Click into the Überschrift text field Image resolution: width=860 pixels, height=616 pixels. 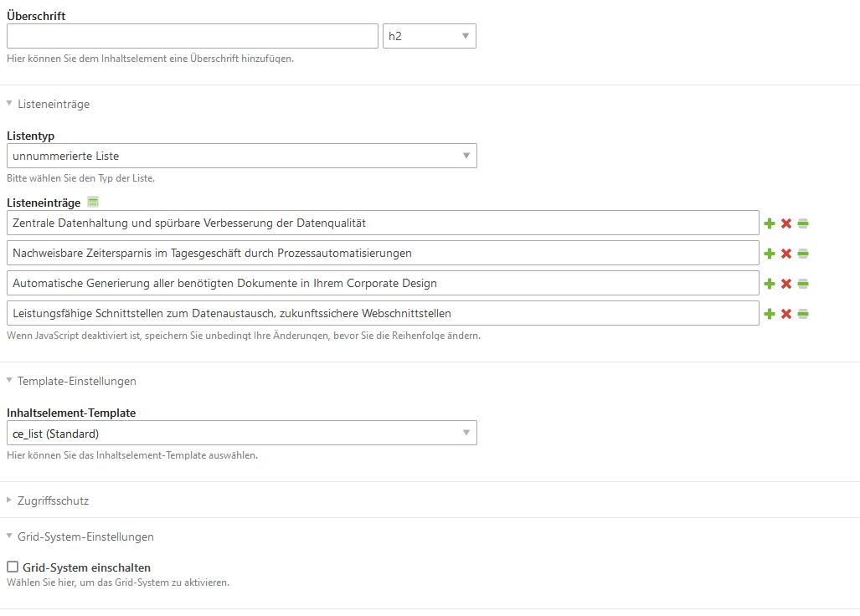click(x=193, y=36)
